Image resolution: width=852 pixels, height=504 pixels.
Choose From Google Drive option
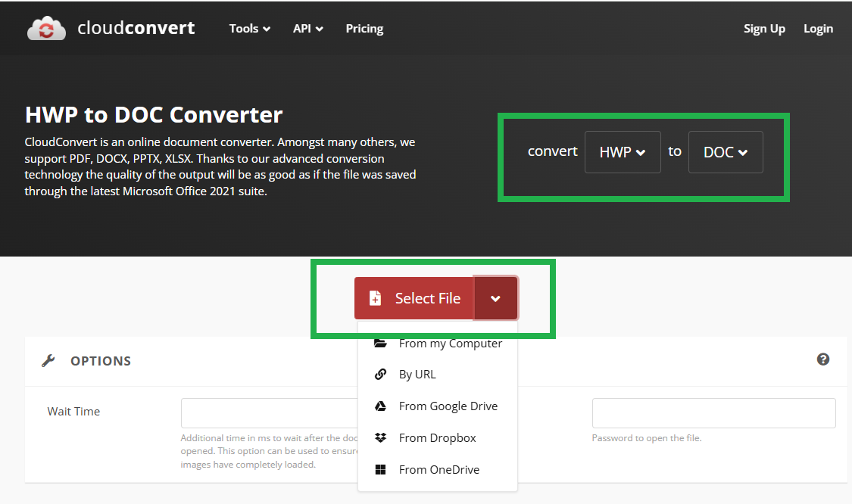(438, 406)
